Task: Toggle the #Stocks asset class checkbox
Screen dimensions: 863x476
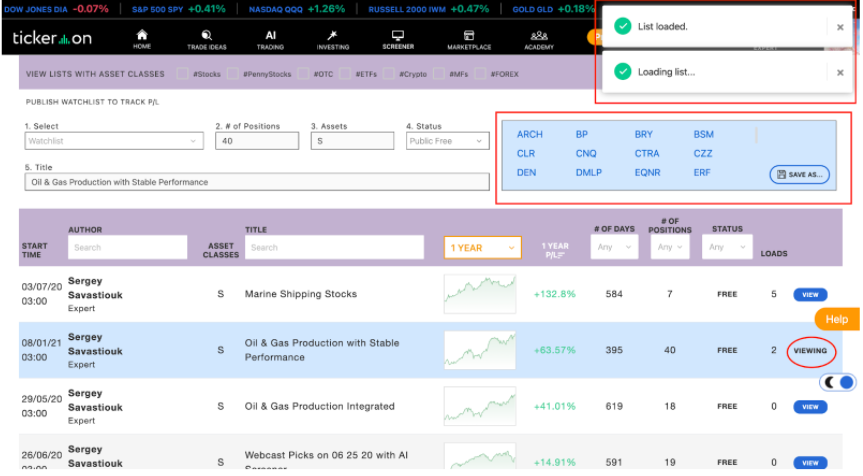Action: pyautogui.click(x=182, y=74)
